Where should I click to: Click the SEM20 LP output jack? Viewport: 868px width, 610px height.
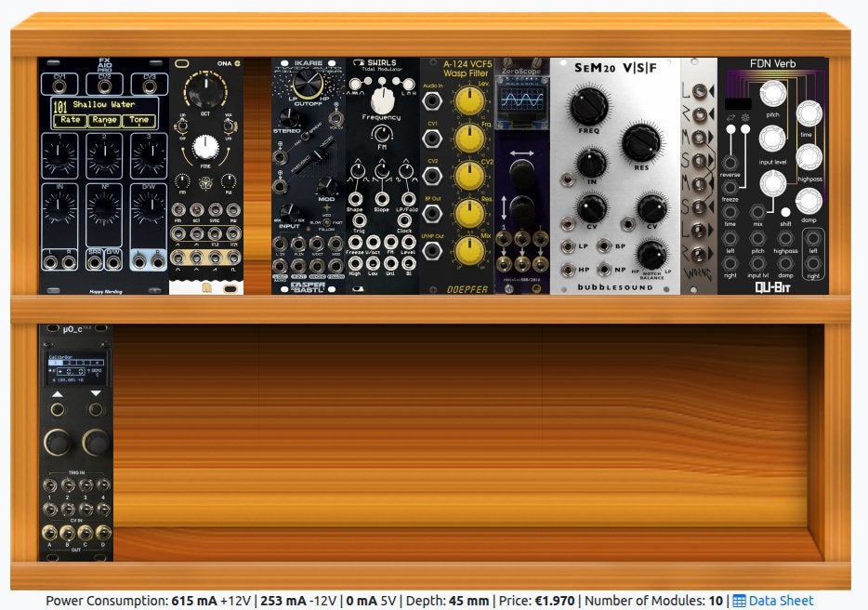pos(568,246)
